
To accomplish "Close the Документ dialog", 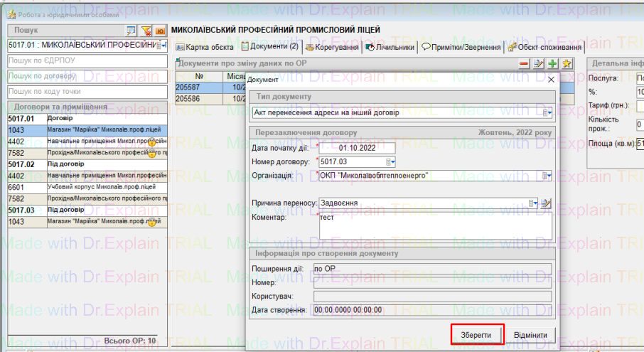I will click(x=551, y=79).
